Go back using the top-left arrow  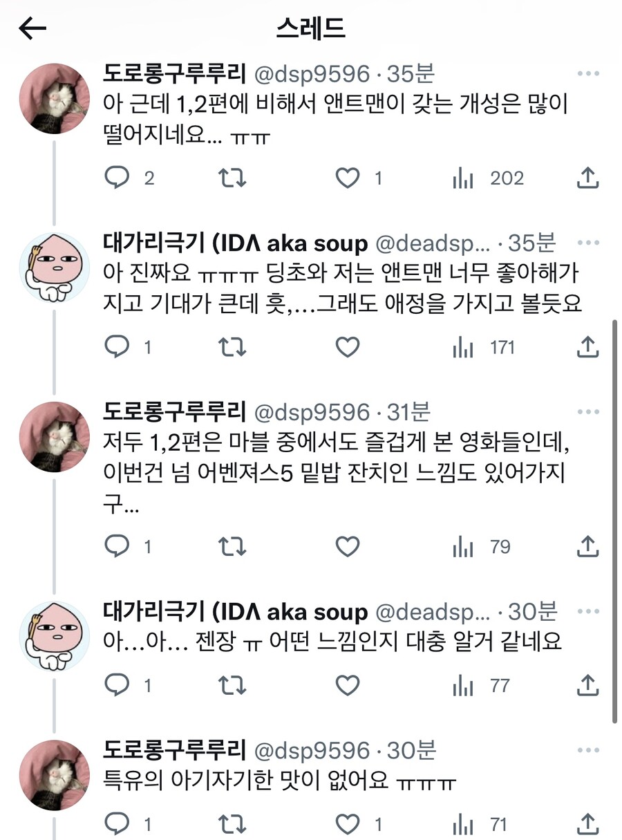click(32, 28)
